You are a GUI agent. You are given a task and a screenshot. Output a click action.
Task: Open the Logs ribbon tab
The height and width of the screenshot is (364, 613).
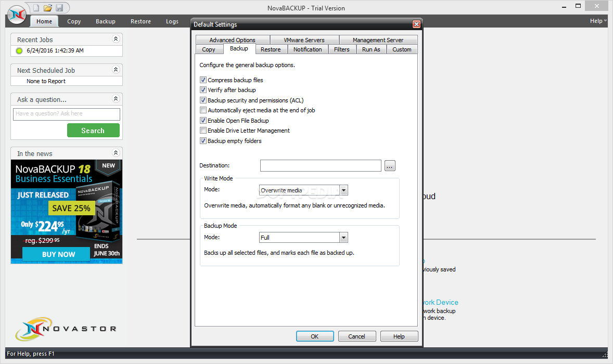[x=172, y=21]
